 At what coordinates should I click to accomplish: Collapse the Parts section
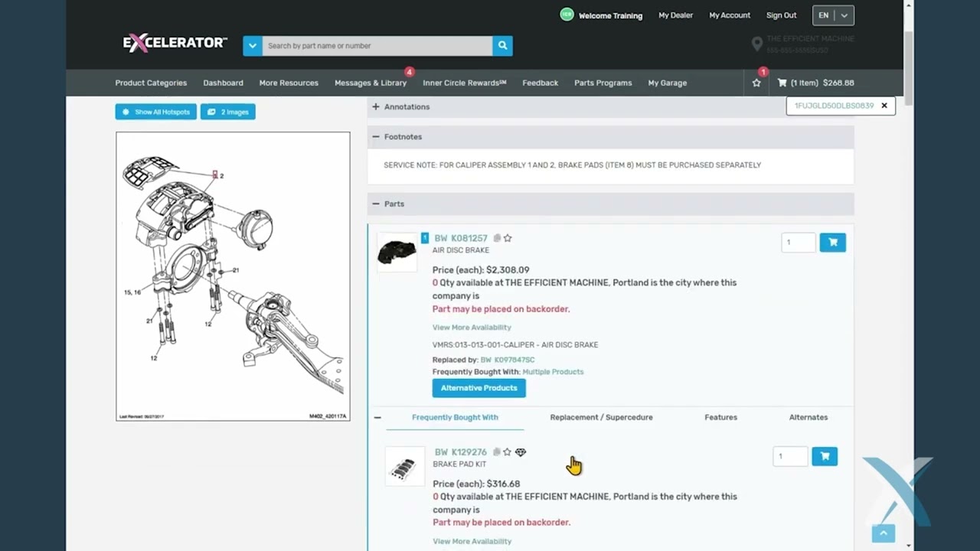click(376, 204)
